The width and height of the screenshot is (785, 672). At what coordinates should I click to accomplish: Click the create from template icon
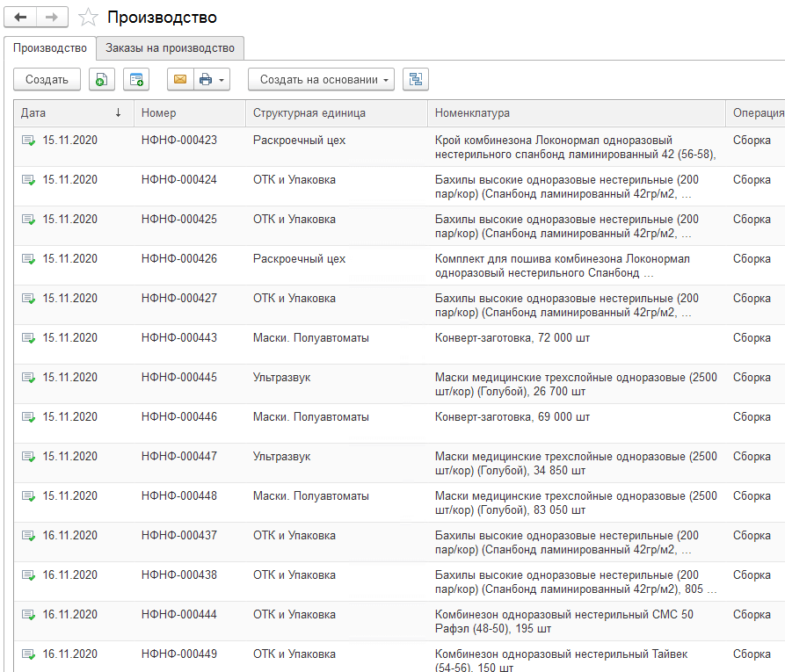tap(136, 80)
